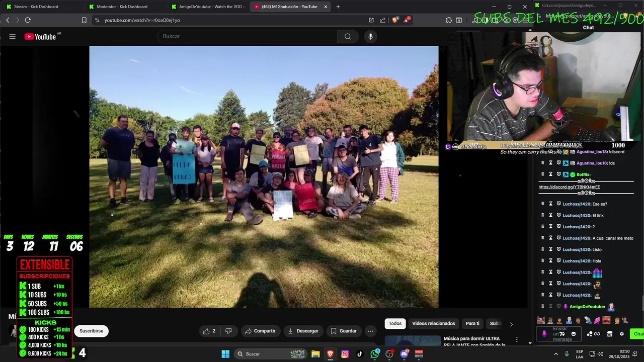Show hidden system tray icons chevron
644x362 pixels.
(x=556, y=354)
